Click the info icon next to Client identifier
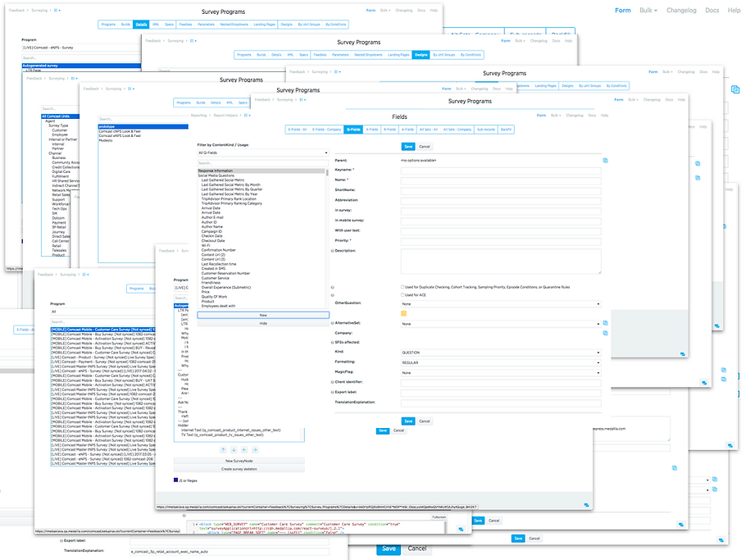 (x=332, y=382)
